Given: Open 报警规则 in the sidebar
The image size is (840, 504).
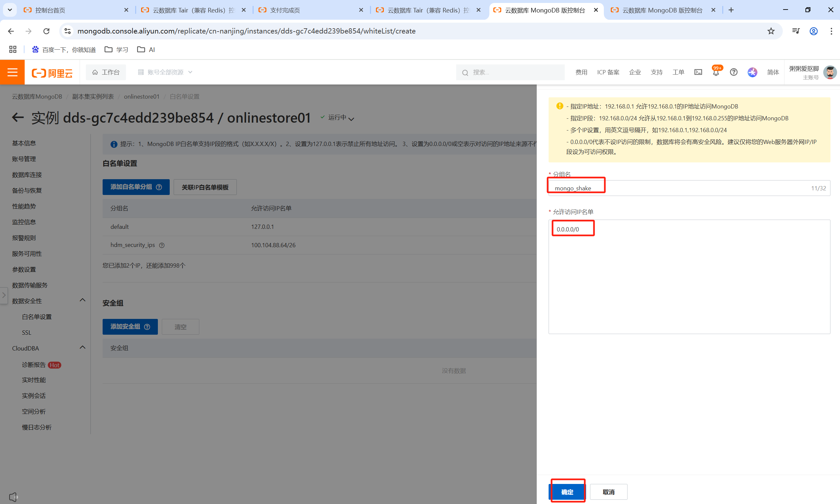Looking at the screenshot, I should (24, 238).
